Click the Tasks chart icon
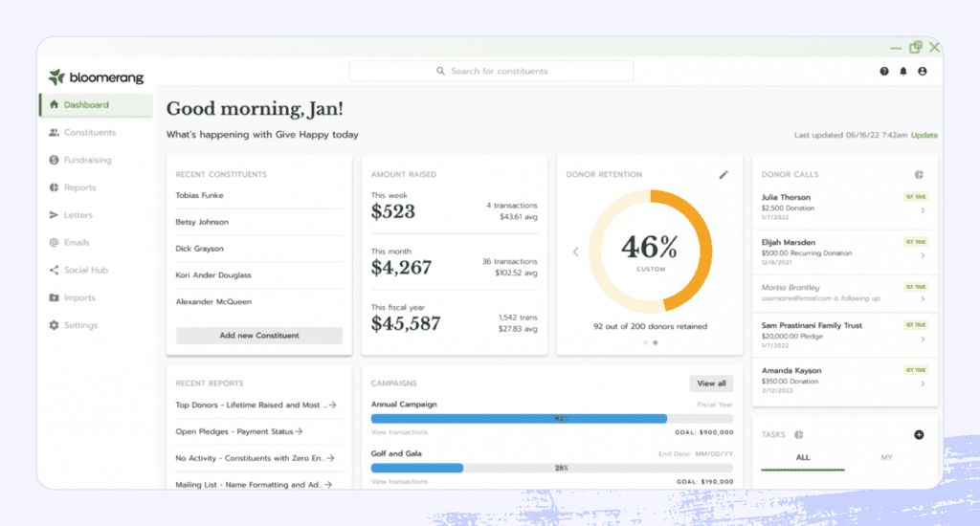 [x=799, y=435]
